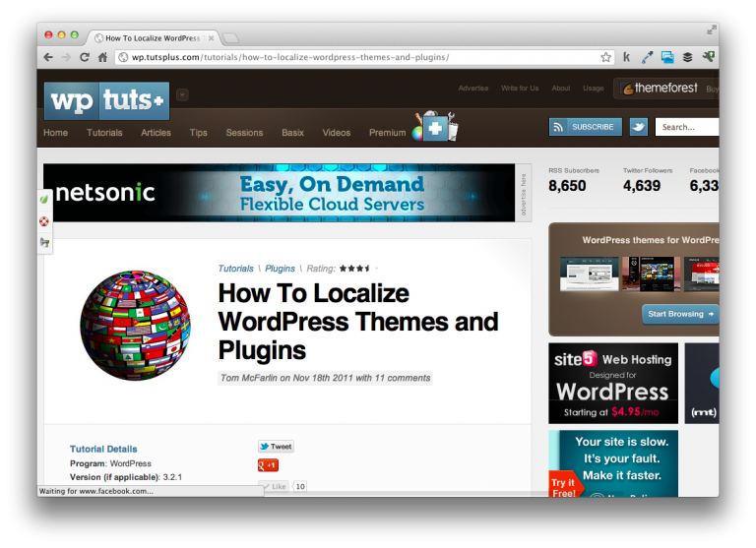Click the globe of flags article image
756x548 pixels.
pyautogui.click(x=135, y=326)
